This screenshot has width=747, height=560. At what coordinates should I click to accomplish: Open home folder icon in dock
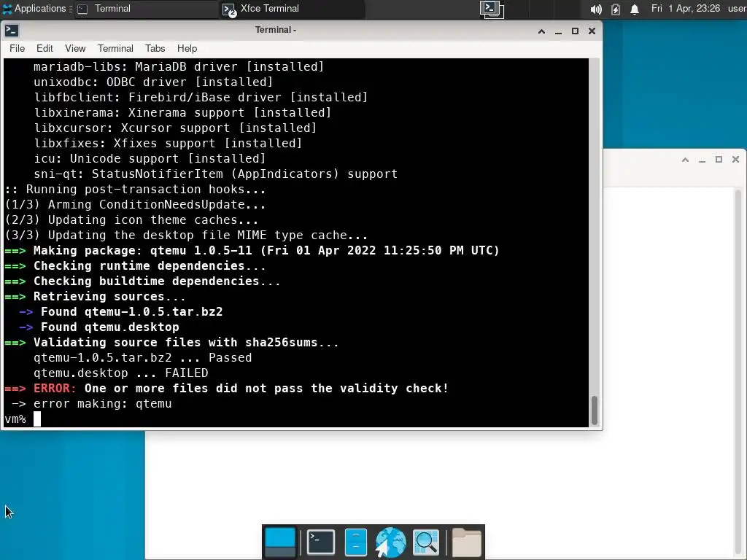466,542
